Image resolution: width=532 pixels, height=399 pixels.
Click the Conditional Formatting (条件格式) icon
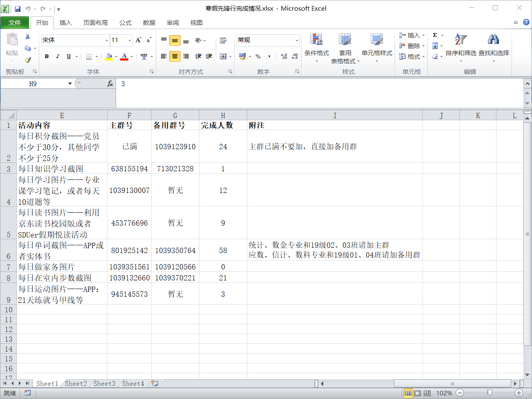(316, 40)
